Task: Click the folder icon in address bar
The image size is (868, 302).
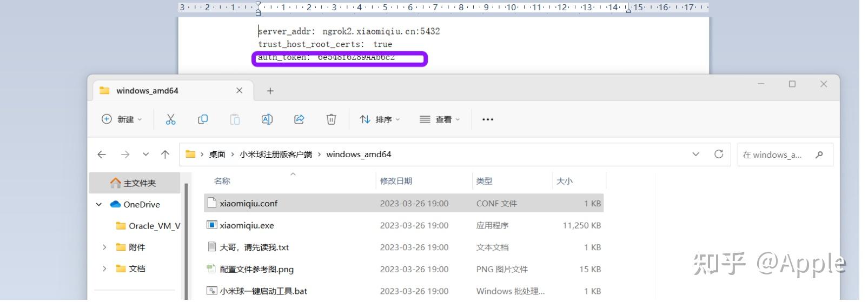Action: [190, 155]
